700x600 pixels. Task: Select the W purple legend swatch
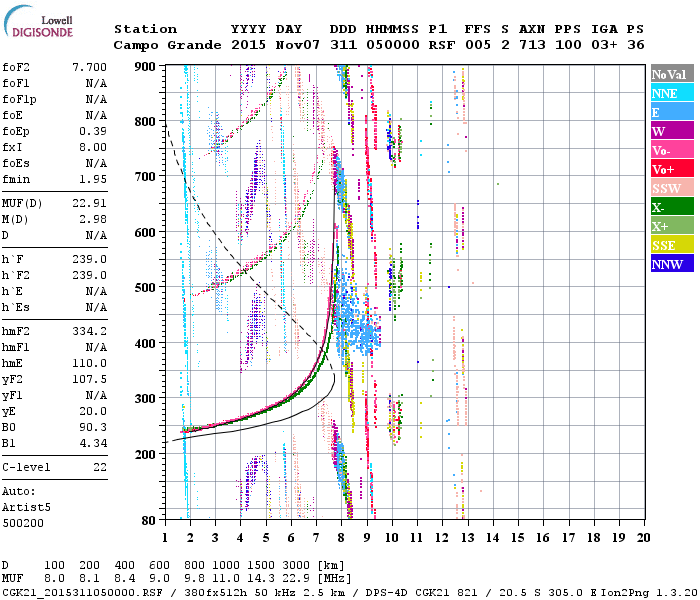coord(672,131)
